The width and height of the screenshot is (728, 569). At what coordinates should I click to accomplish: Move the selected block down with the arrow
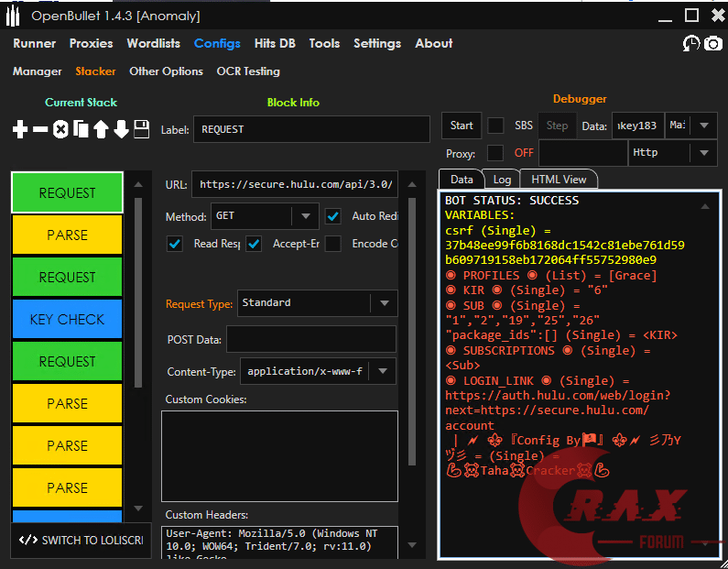[x=121, y=130]
